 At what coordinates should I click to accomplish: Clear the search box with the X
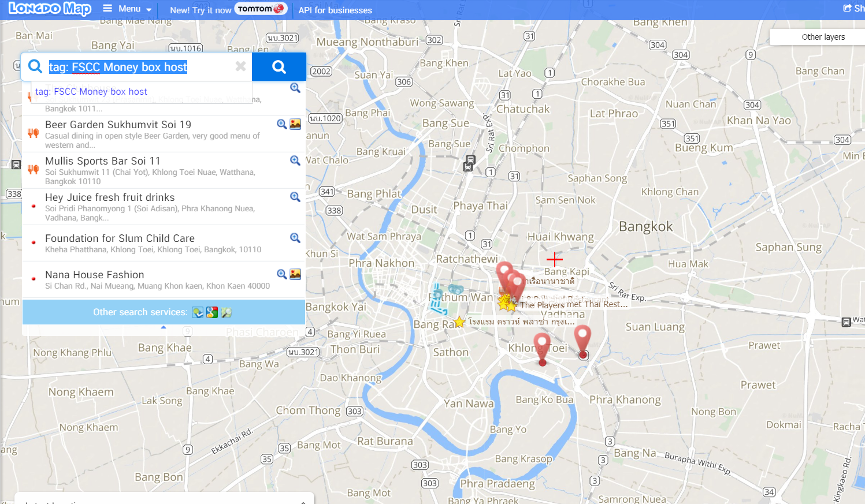coord(241,66)
